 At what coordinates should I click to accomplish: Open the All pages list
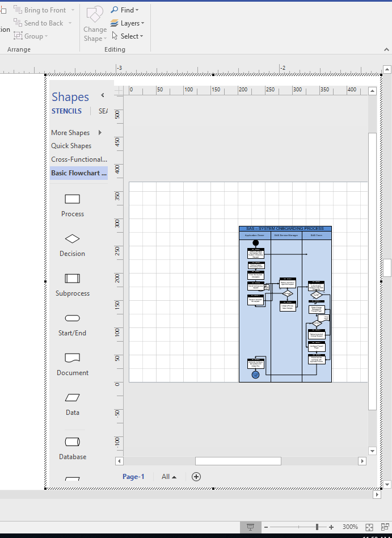click(169, 477)
